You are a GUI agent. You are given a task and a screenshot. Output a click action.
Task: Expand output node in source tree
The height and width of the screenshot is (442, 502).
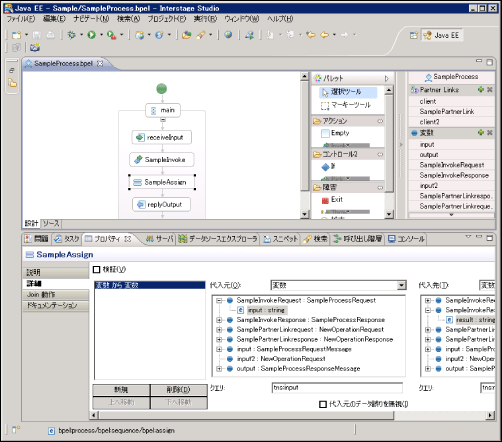point(219,369)
